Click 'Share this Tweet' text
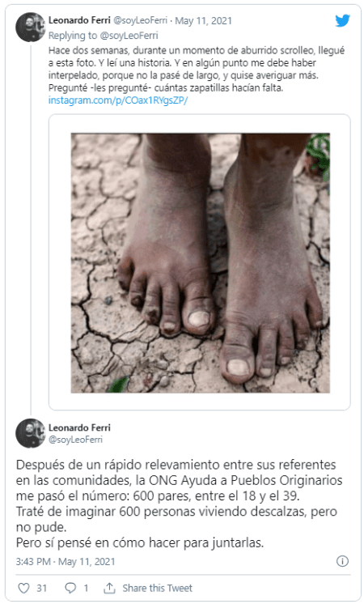The width and height of the screenshot is (364, 604). (157, 588)
